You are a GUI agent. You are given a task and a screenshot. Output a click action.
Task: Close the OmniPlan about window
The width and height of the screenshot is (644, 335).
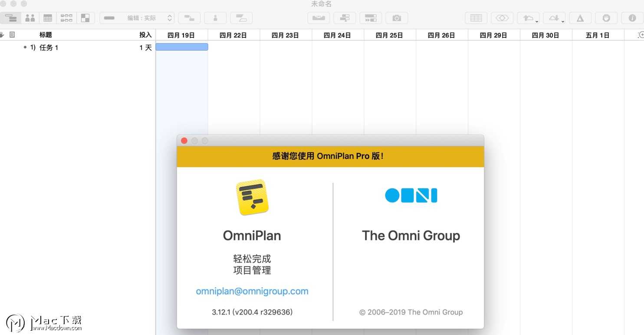click(x=184, y=141)
